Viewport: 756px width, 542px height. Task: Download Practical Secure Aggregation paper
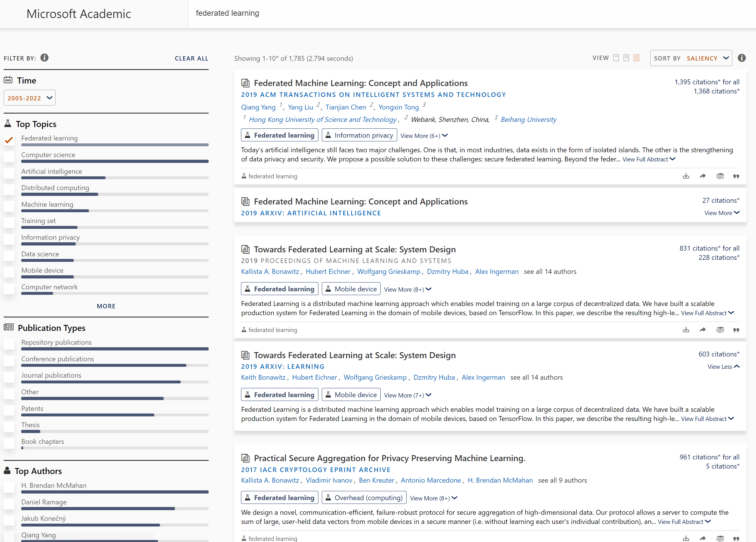pyautogui.click(x=686, y=538)
